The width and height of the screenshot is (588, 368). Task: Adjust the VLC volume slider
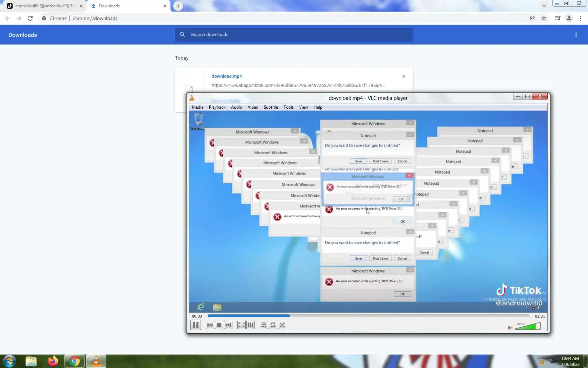528,326
